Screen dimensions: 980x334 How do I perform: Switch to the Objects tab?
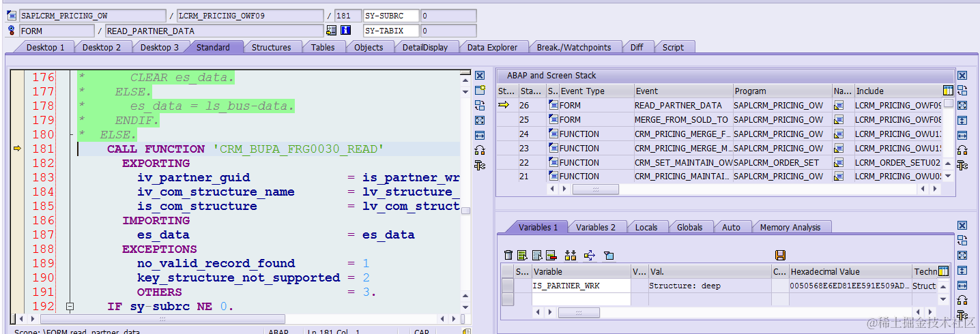[x=369, y=47]
